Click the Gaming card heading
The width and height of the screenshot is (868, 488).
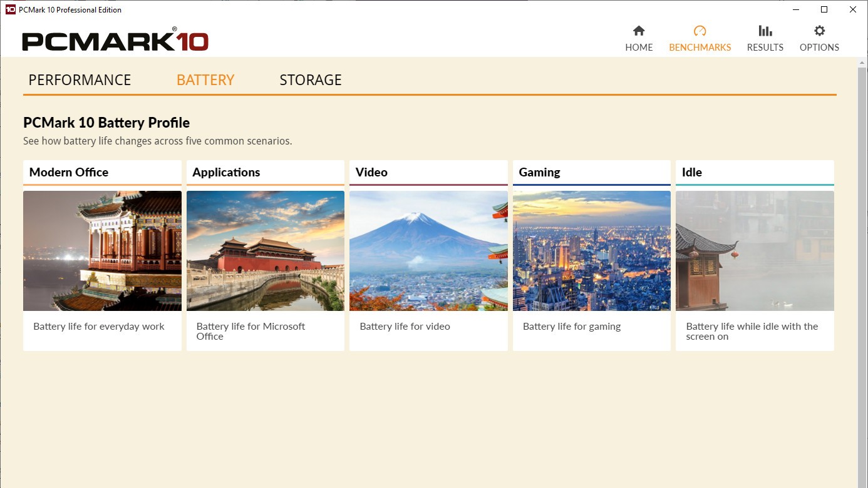tap(539, 172)
